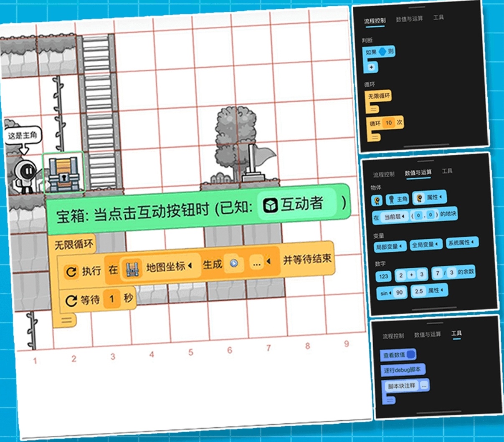Click the blue coin icon after 生成
504x442 pixels.
234,263
